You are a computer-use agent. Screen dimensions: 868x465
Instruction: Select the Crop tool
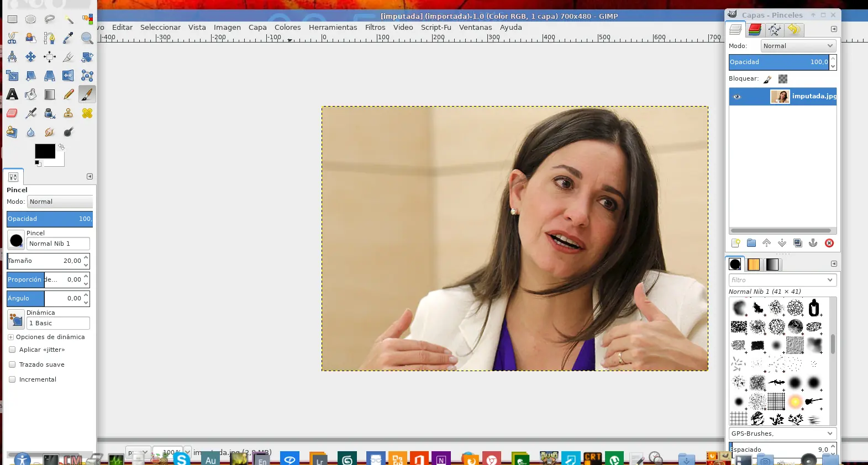[x=69, y=57]
